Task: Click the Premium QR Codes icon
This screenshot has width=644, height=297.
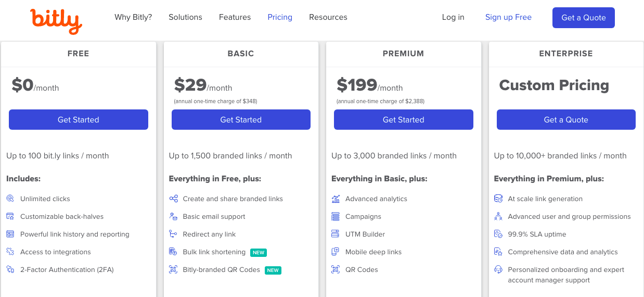Action: (x=336, y=269)
